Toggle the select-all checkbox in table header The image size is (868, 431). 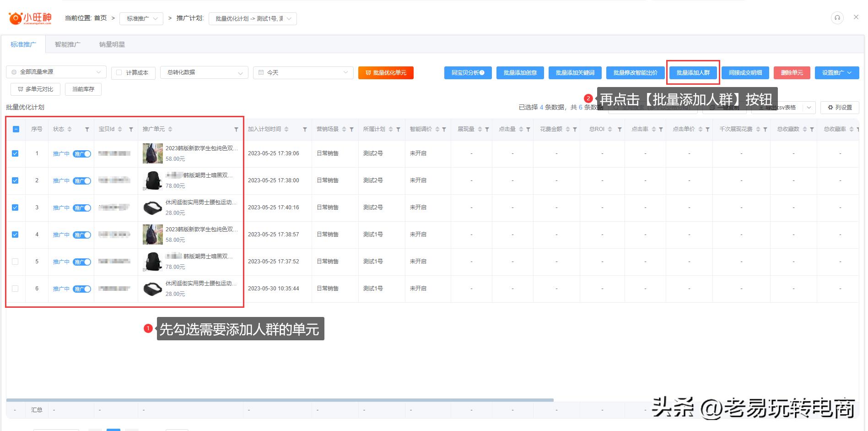coord(15,129)
